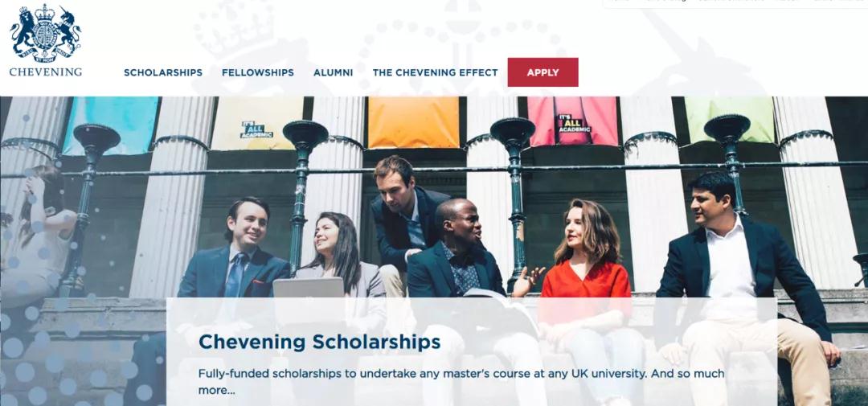Click the Chevening Scholarships heading

coord(319,342)
